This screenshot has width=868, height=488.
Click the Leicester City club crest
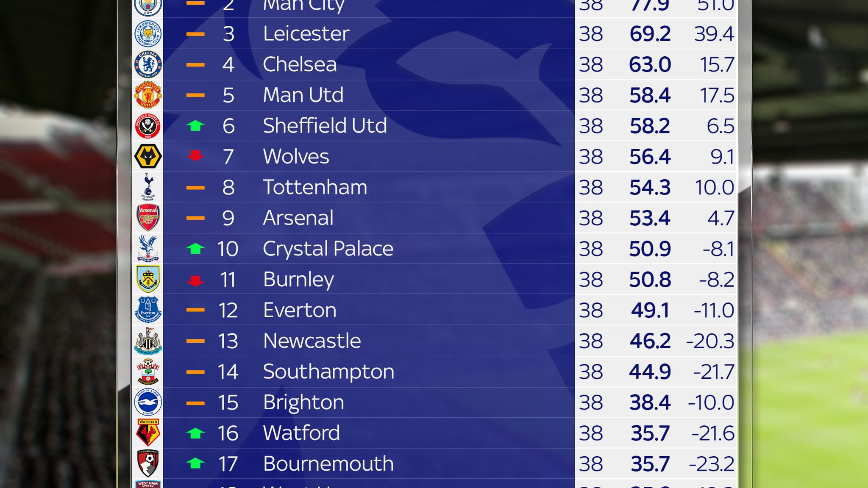pyautogui.click(x=148, y=33)
